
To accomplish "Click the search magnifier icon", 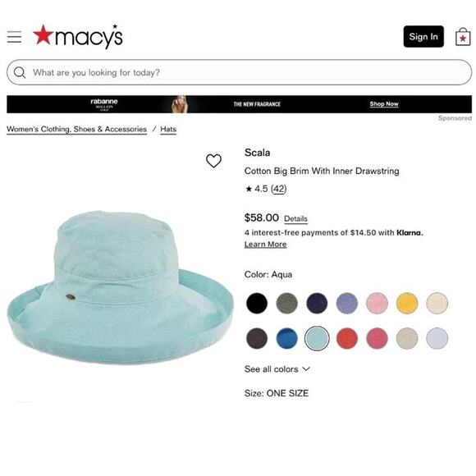I will coord(20,72).
